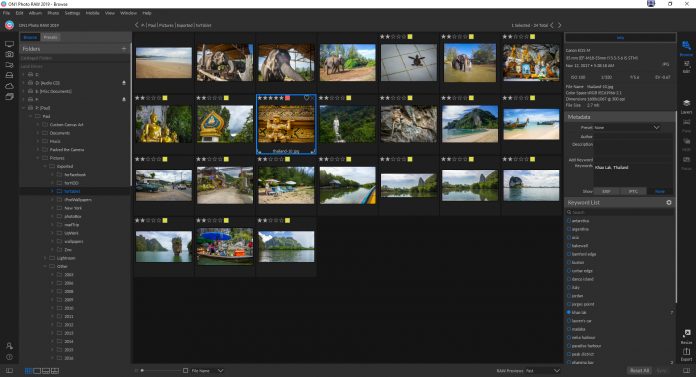The height and width of the screenshot is (377, 696).
Task: Show EXIF metadata fields
Action: tap(606, 191)
